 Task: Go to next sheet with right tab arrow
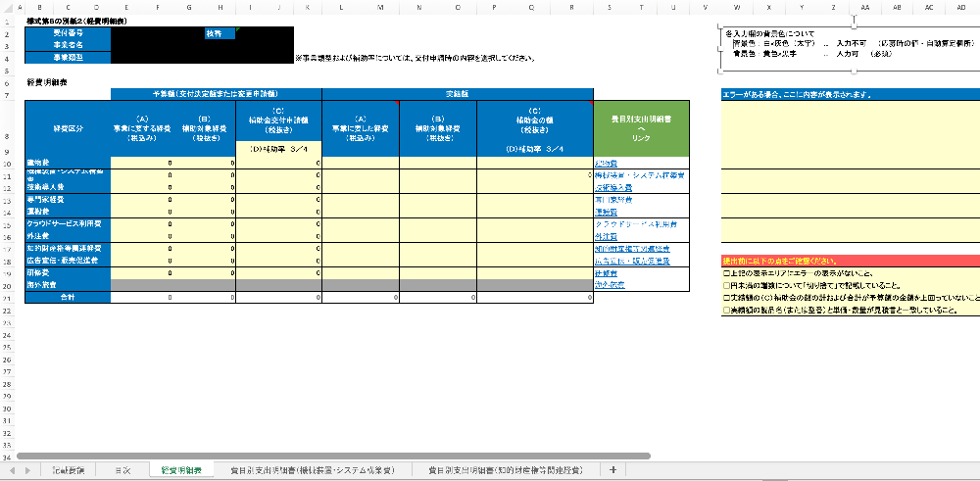[28, 470]
